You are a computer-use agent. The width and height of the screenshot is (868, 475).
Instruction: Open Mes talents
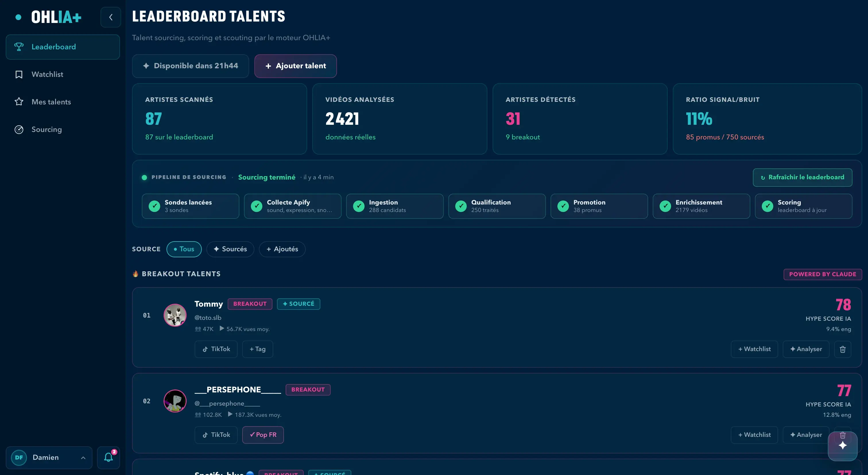point(63,102)
